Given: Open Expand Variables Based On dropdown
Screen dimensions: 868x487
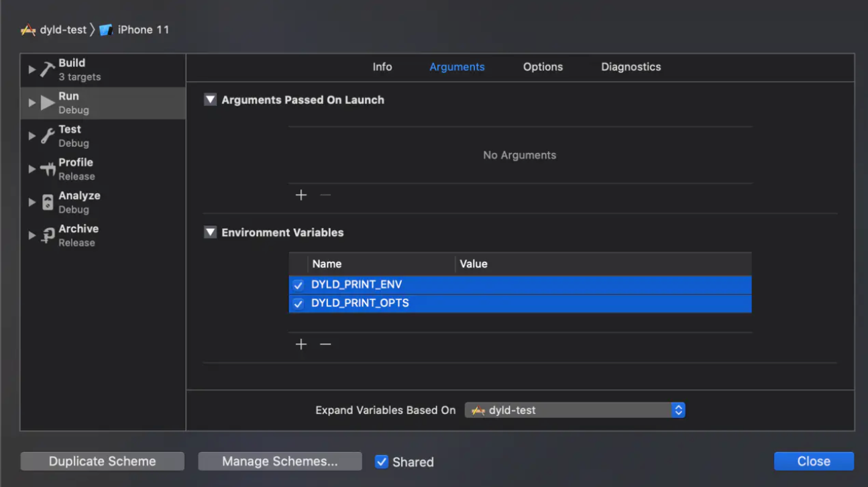Looking at the screenshot, I should tap(575, 410).
